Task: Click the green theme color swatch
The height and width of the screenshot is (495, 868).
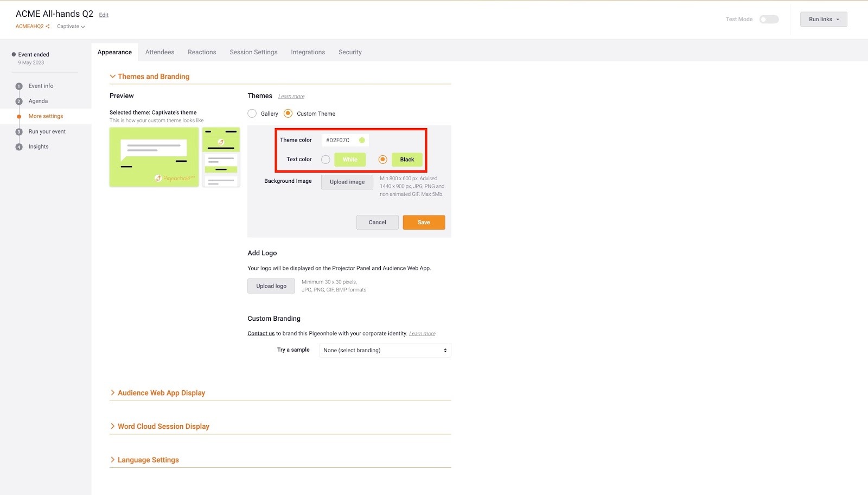Action: [x=362, y=140]
